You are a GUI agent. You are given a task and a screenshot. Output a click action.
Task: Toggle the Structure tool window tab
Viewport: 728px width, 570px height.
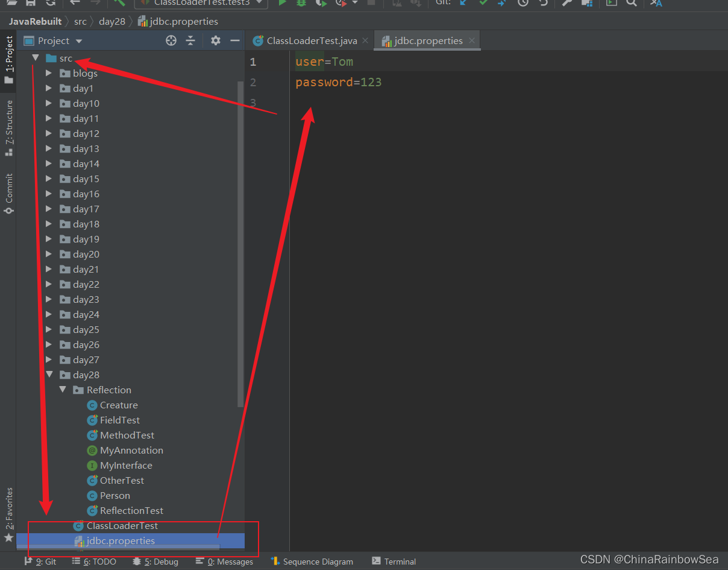pos(8,128)
